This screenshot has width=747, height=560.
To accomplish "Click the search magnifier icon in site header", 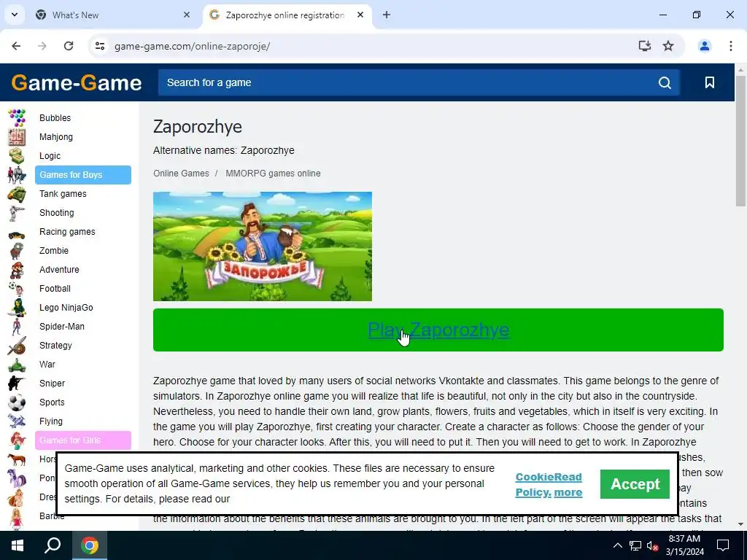I will click(x=665, y=83).
